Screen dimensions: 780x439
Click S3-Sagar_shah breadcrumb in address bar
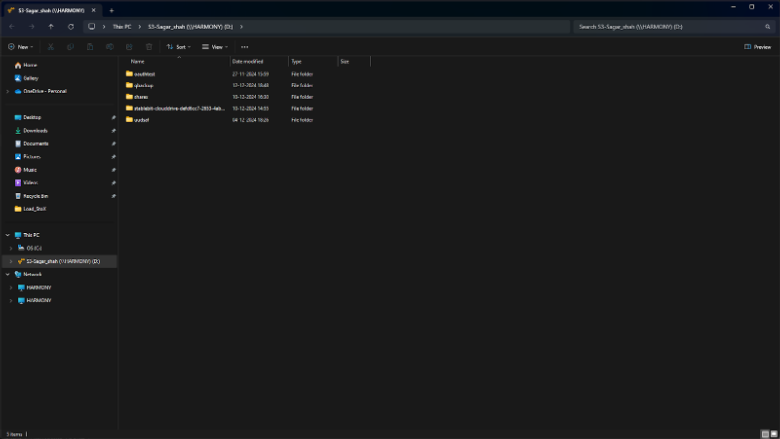(190, 27)
